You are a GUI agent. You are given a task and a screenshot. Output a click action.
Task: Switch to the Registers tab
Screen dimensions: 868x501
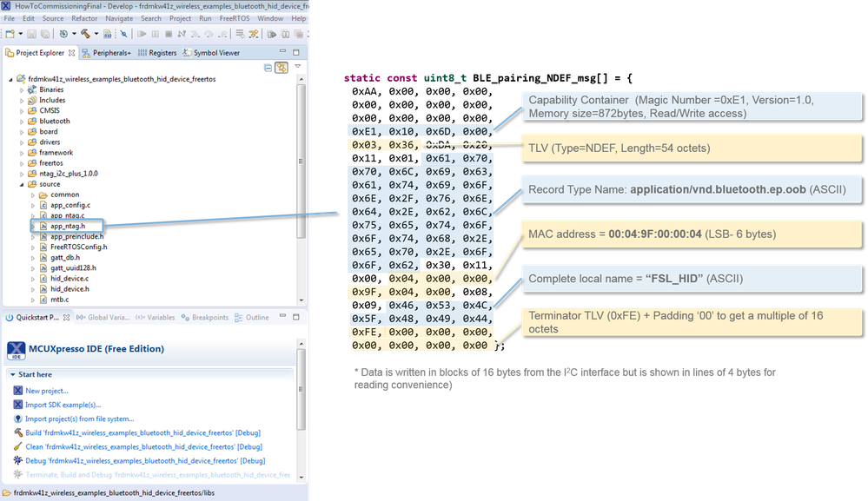157,53
